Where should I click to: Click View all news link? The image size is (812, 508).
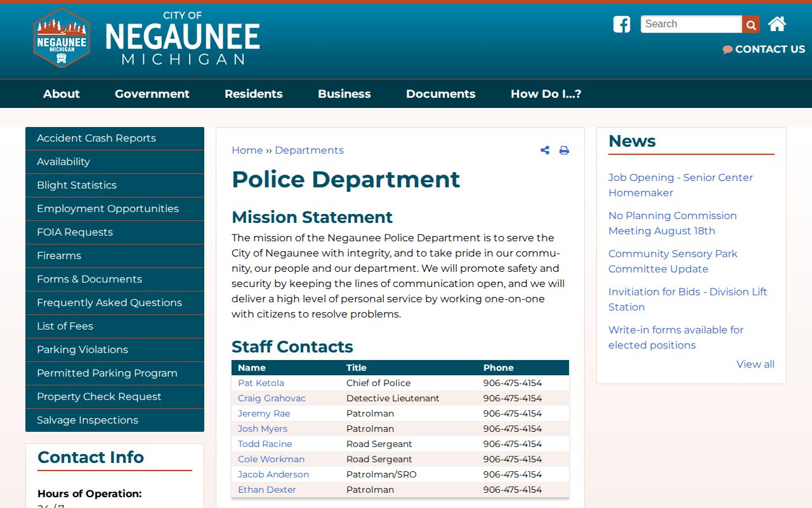[755, 364]
